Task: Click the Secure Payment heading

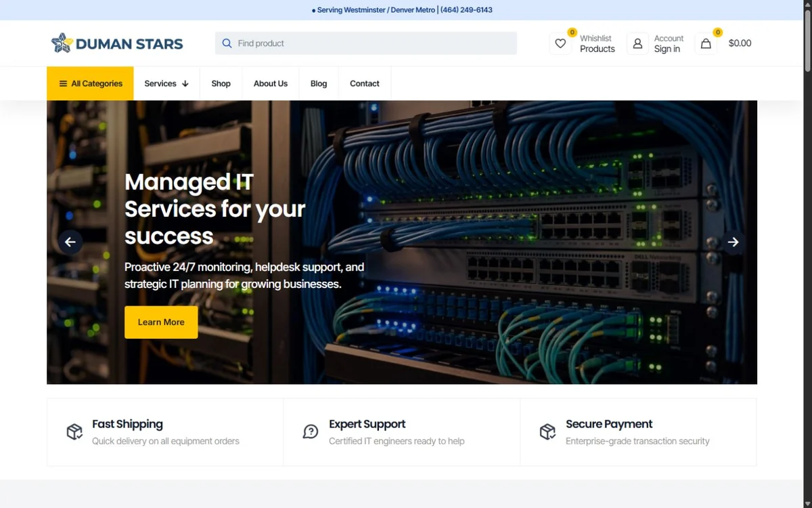Action: pos(609,424)
